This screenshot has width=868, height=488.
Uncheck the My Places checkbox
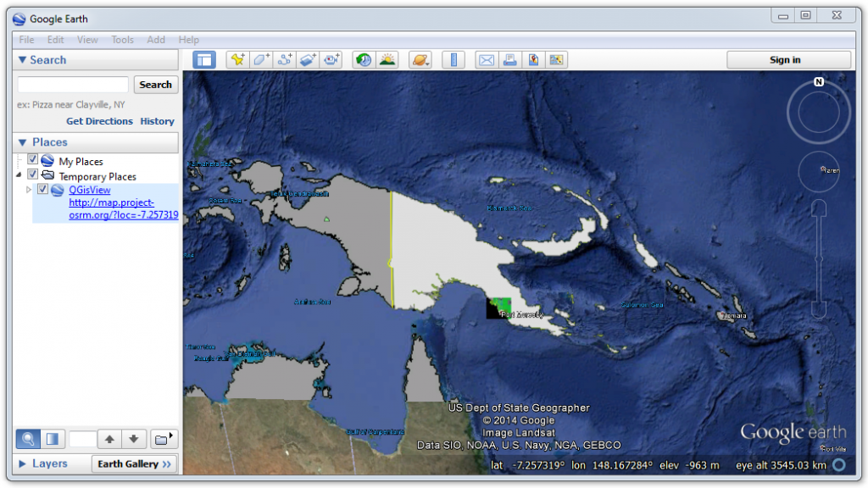point(33,159)
